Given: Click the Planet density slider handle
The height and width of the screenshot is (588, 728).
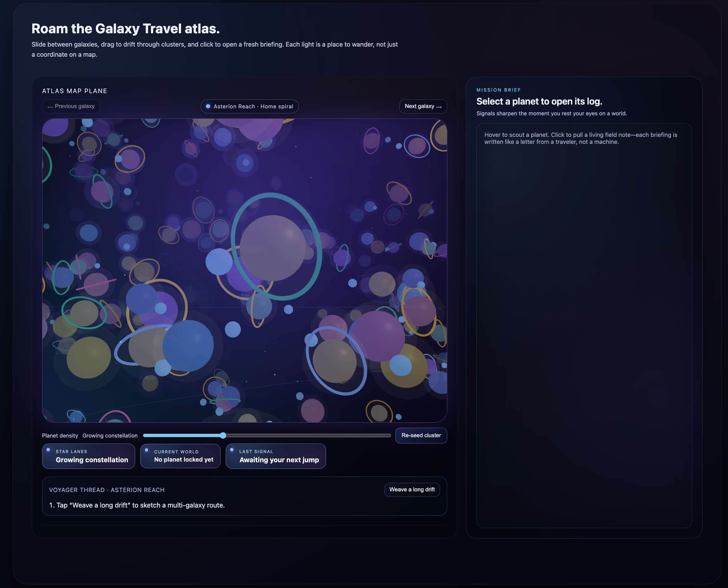Looking at the screenshot, I should 223,435.
